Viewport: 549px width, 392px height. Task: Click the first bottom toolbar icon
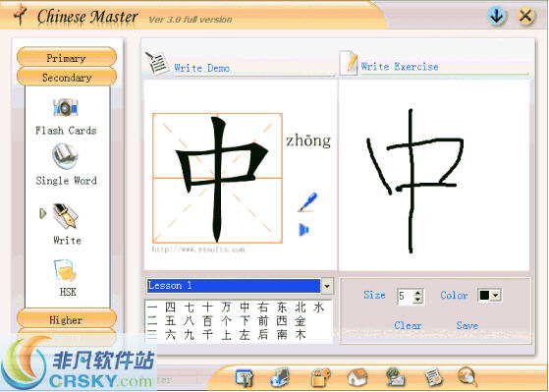pos(244,378)
